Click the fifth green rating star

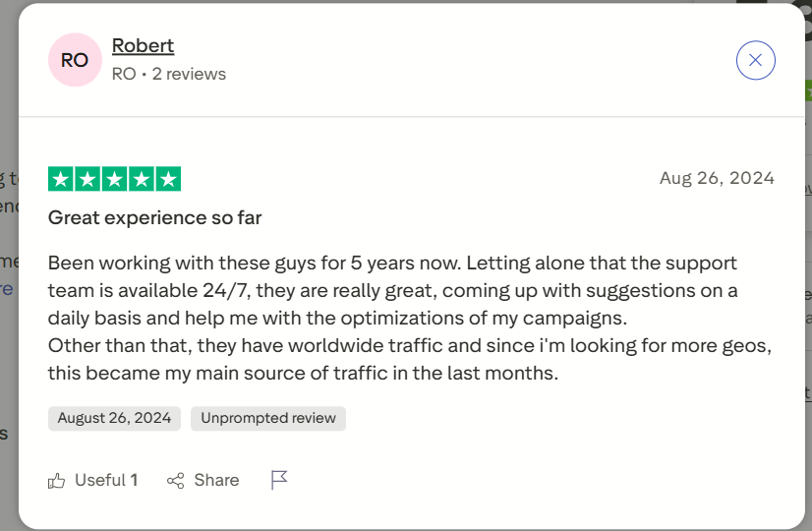[168, 179]
